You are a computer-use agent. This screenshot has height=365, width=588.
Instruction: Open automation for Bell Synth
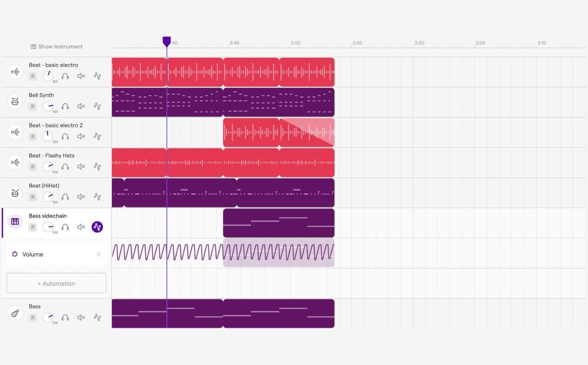(x=97, y=107)
